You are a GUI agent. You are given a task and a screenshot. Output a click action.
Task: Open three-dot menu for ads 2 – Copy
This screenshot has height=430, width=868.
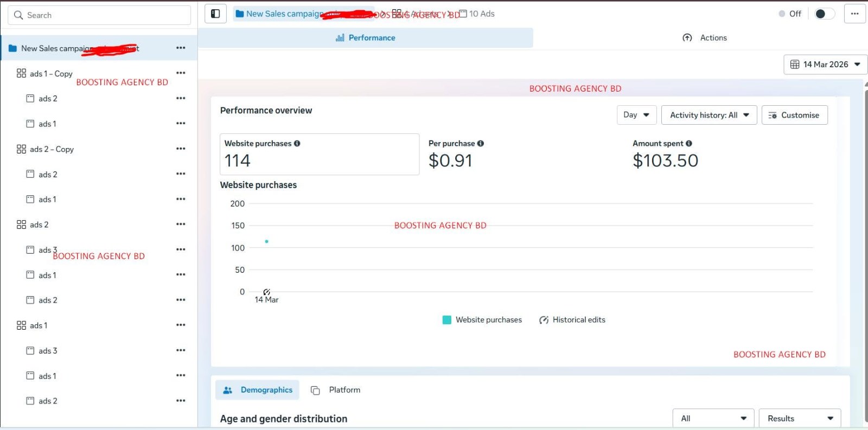[x=181, y=149]
